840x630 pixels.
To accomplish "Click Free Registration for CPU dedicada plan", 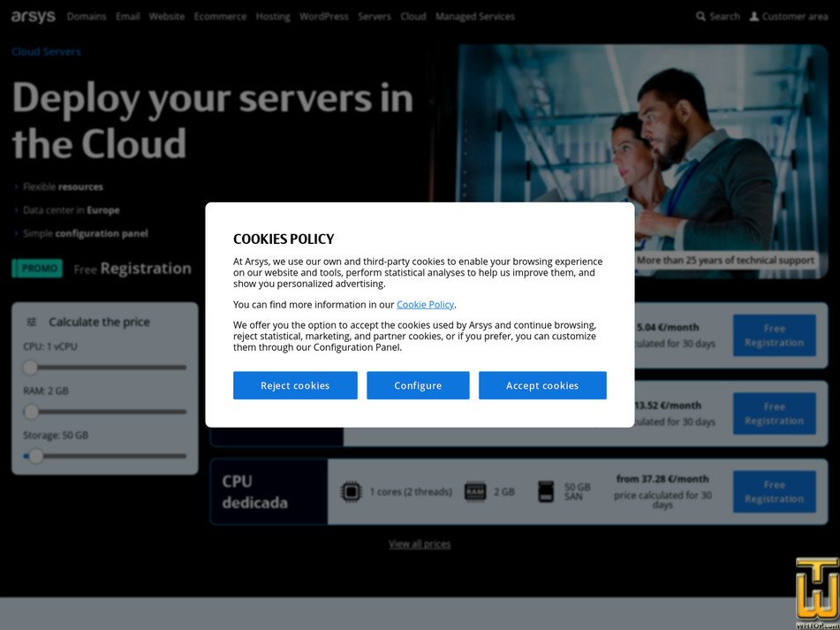I will pyautogui.click(x=774, y=492).
